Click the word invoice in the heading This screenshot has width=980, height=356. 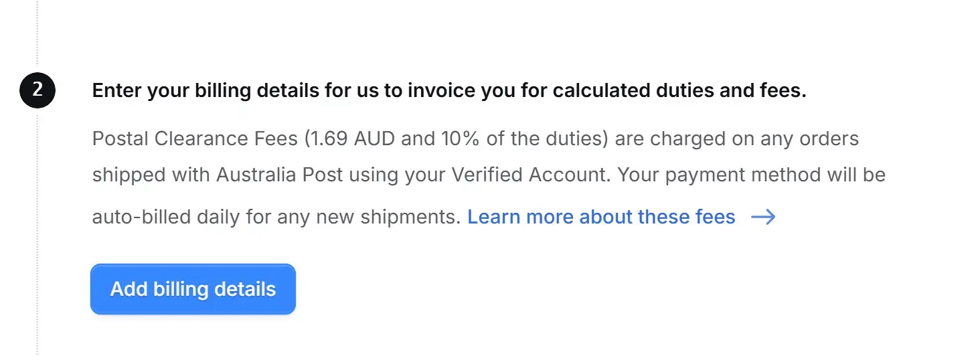[438, 90]
